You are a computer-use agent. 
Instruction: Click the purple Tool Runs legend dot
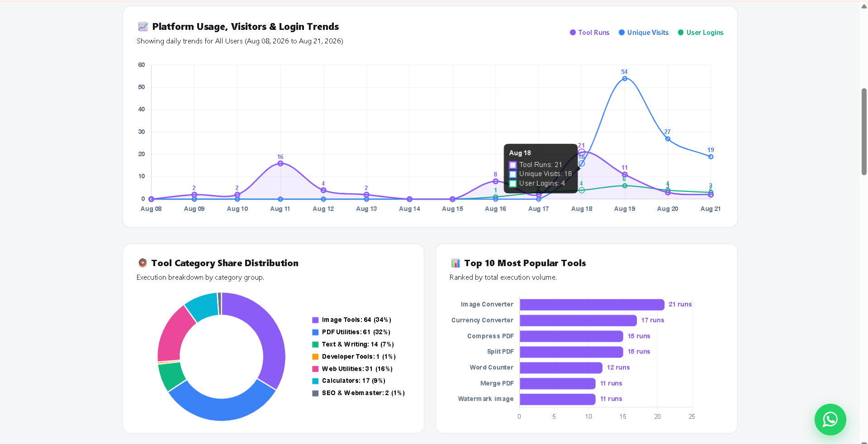(x=573, y=33)
